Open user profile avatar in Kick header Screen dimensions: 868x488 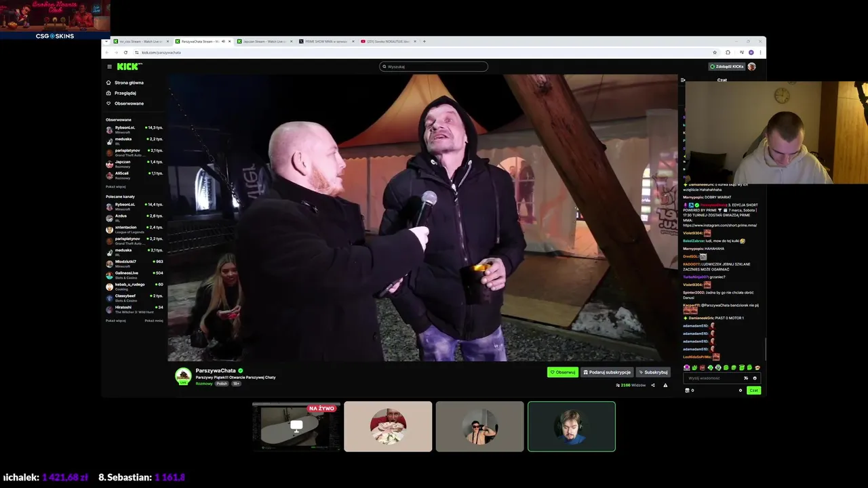751,66
